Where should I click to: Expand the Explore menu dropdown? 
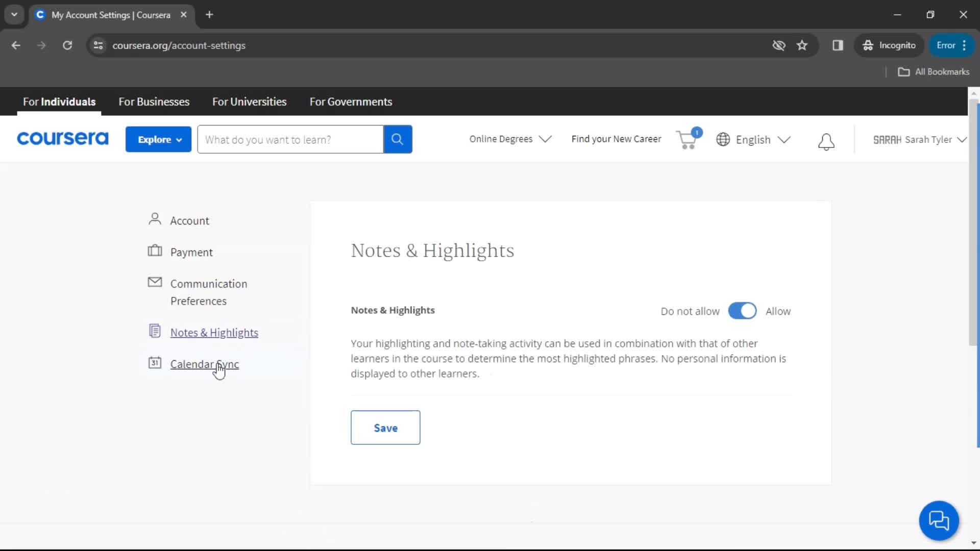click(158, 139)
